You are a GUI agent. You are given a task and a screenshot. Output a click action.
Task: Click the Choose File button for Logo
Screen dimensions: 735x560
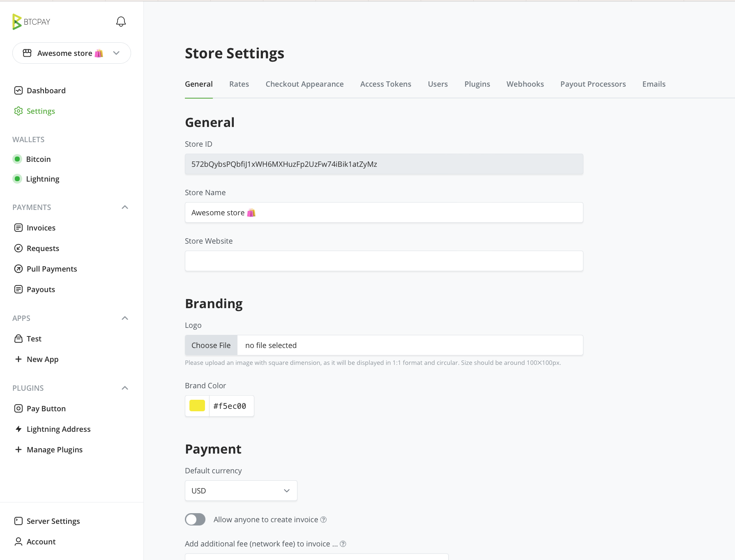point(211,345)
